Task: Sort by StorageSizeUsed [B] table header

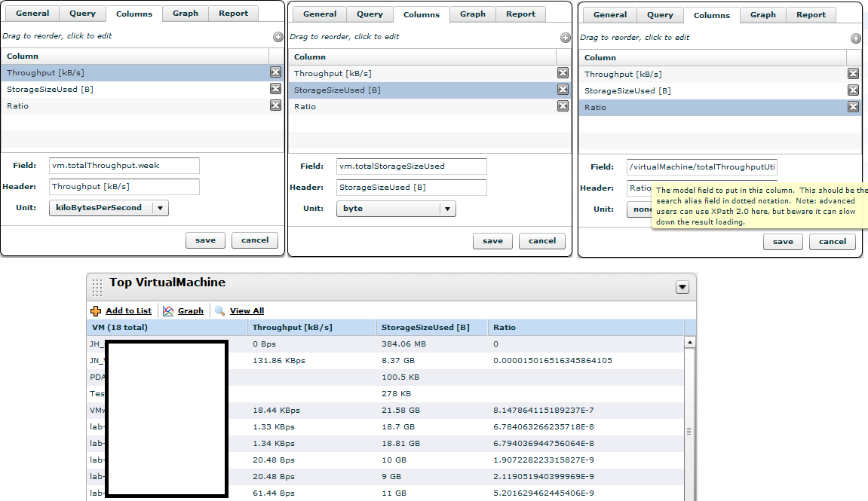Action: click(432, 328)
